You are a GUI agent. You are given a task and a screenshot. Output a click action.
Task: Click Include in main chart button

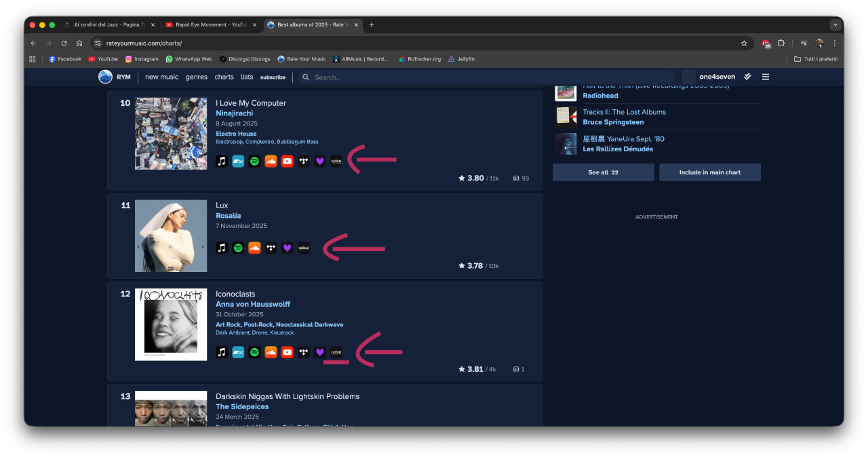[709, 172]
